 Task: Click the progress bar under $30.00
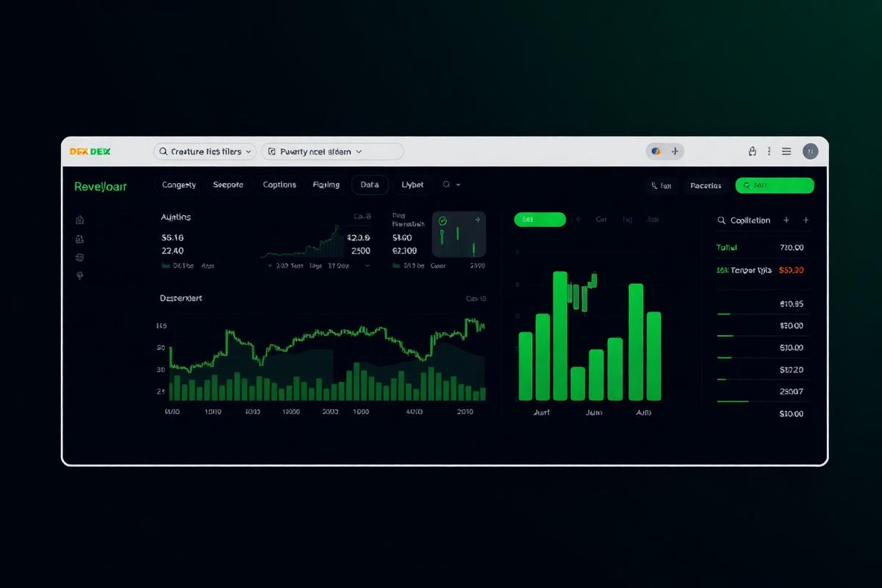tap(725, 336)
